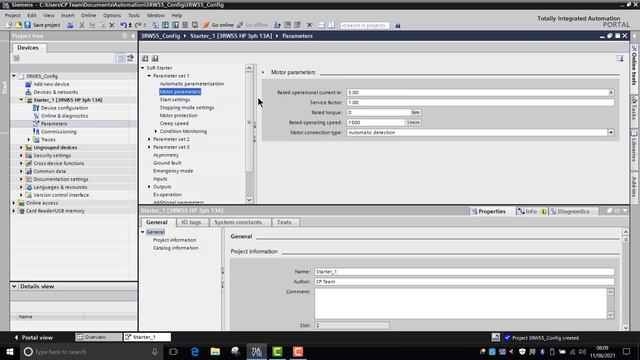Select Project information in General tree

click(x=175, y=240)
